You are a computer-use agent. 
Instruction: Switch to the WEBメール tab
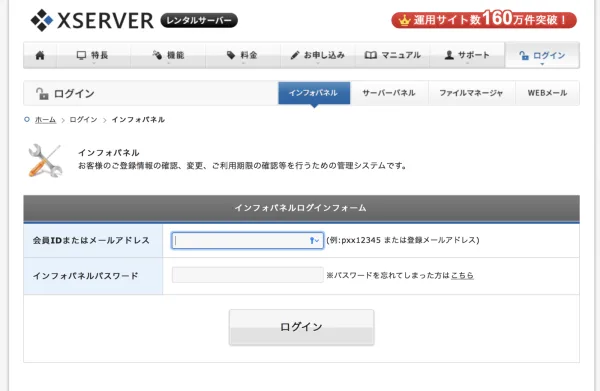click(547, 93)
